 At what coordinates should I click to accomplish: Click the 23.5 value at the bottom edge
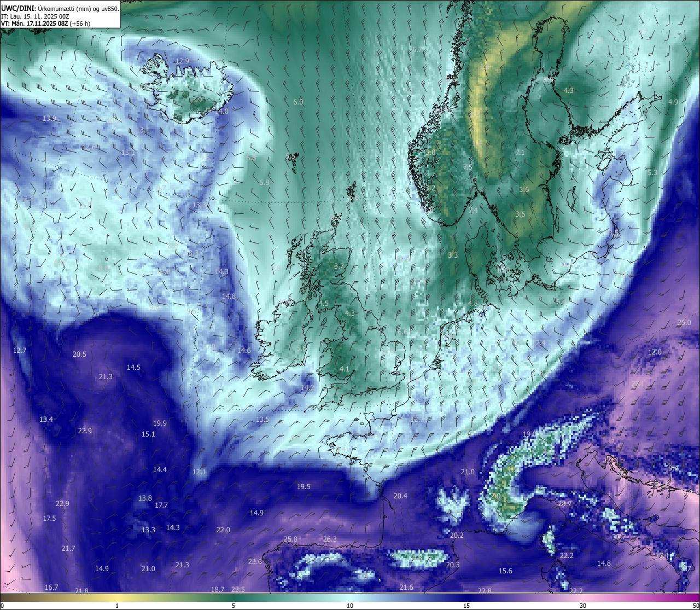[238, 590]
